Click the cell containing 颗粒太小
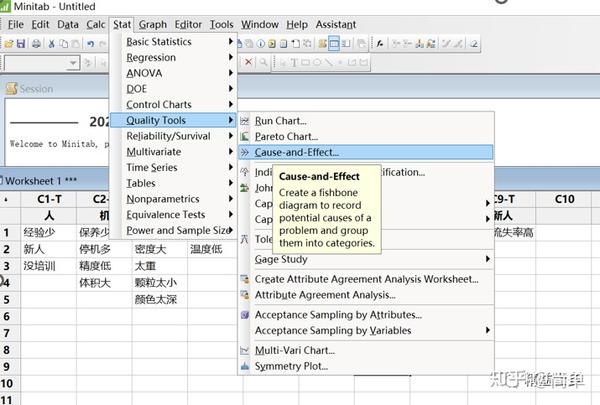Image resolution: width=600 pixels, height=405 pixels. [160, 283]
